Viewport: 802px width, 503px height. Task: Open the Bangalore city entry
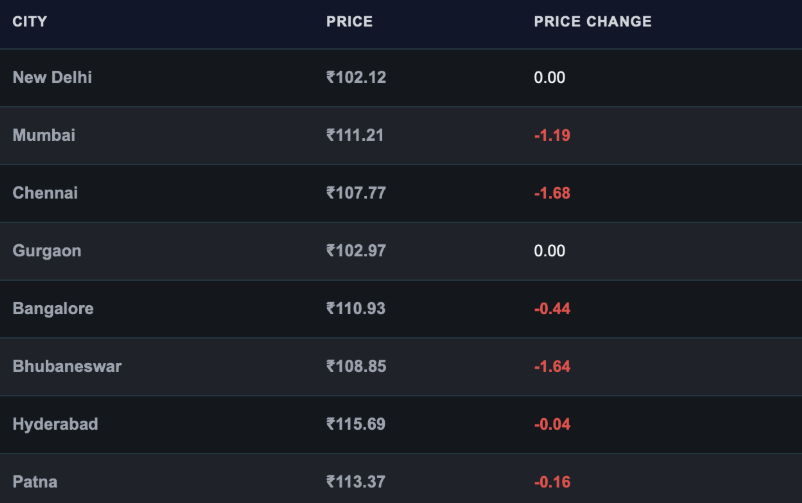53,309
